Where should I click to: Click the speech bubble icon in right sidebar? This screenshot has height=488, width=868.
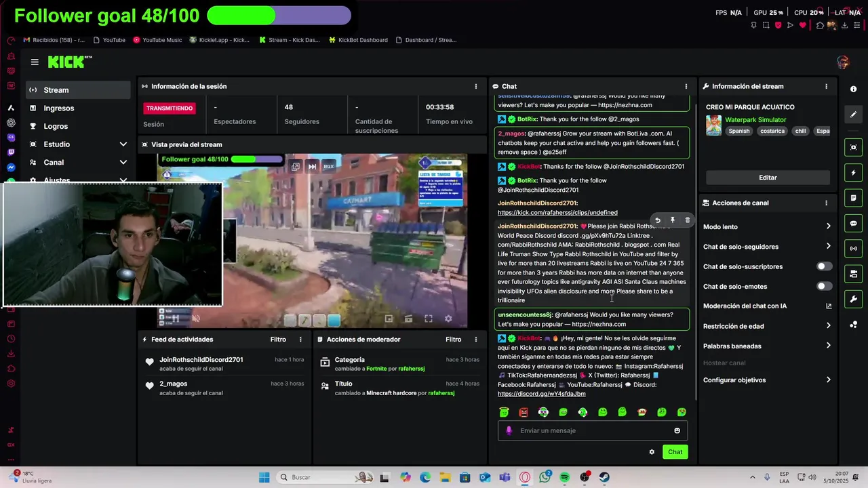click(x=853, y=223)
